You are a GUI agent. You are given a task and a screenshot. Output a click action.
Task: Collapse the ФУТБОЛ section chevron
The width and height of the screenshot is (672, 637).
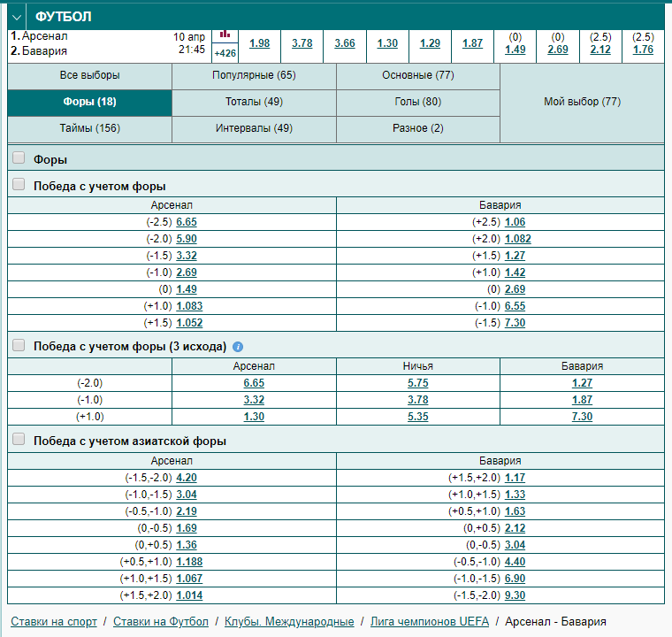pyautogui.click(x=17, y=17)
